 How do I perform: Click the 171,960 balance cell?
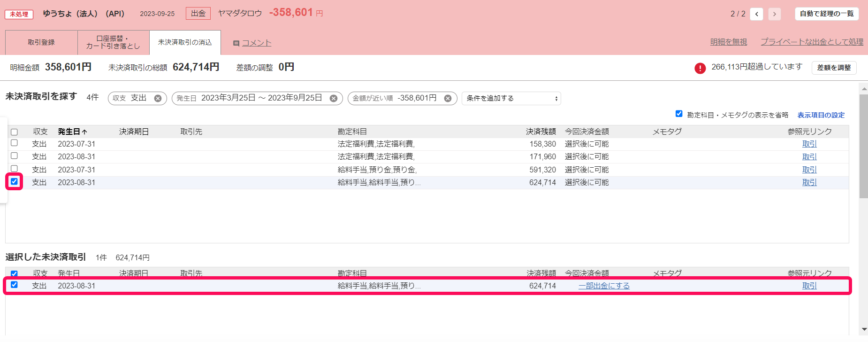click(x=542, y=157)
